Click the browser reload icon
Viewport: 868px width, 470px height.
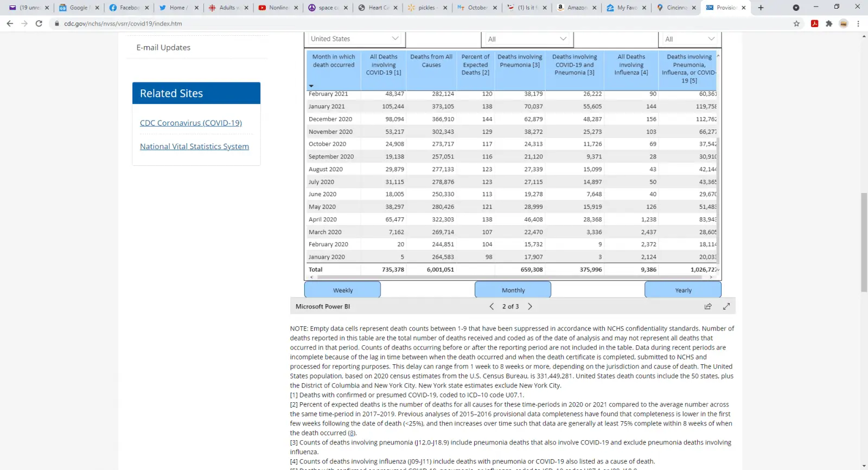39,23
